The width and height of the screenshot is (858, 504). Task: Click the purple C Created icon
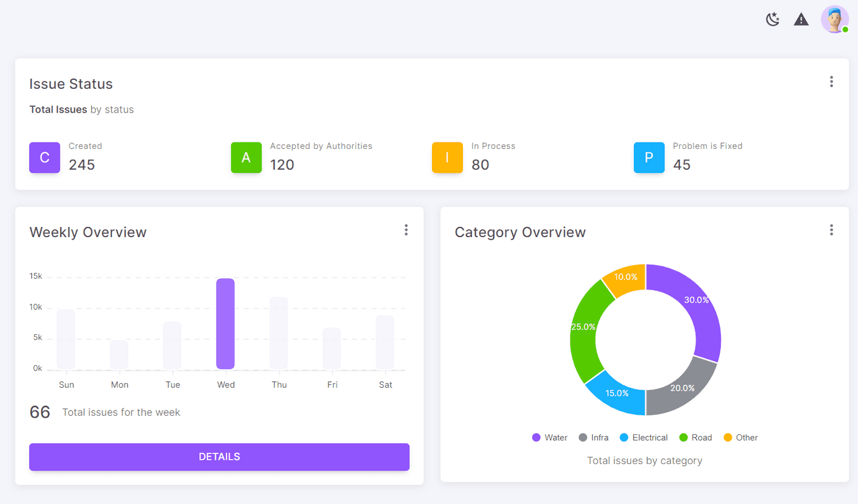click(x=45, y=158)
